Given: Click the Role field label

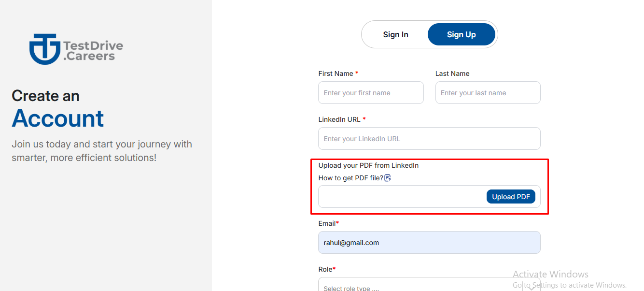Looking at the screenshot, I should [325, 269].
